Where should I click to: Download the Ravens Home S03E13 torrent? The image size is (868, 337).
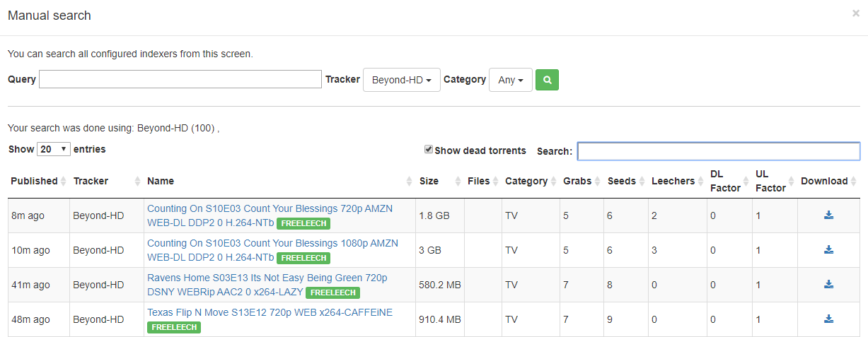pos(828,285)
